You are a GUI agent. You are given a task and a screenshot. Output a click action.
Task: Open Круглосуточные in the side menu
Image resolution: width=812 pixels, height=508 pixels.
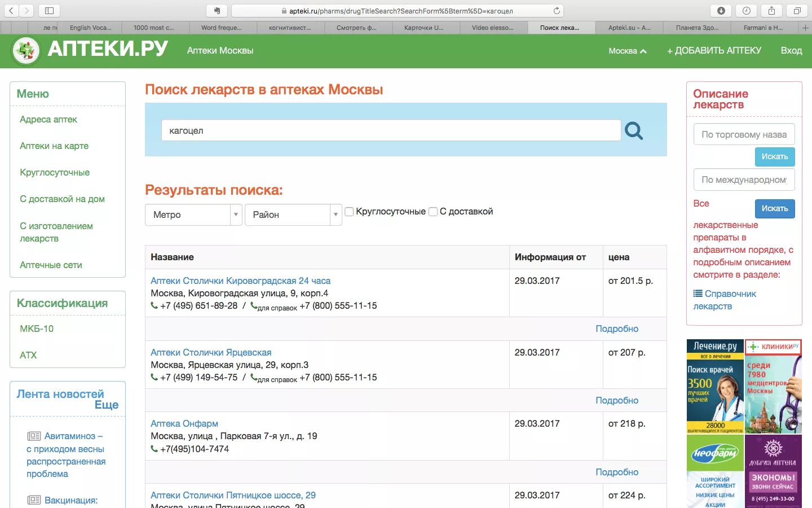(55, 172)
